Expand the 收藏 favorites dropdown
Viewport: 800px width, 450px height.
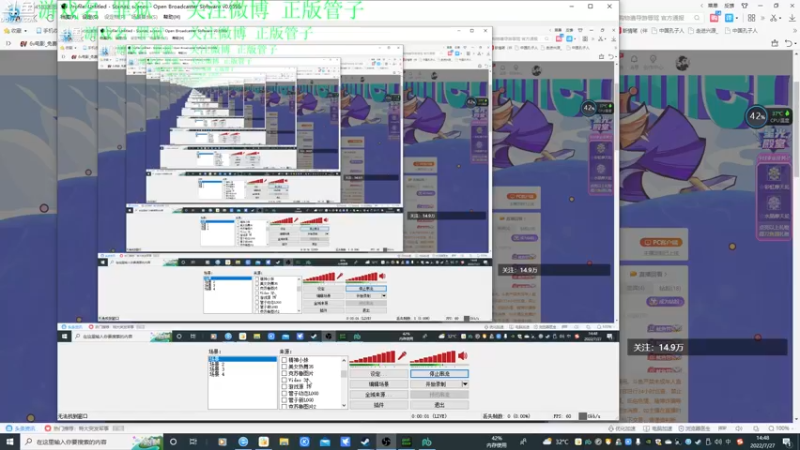click(26, 31)
